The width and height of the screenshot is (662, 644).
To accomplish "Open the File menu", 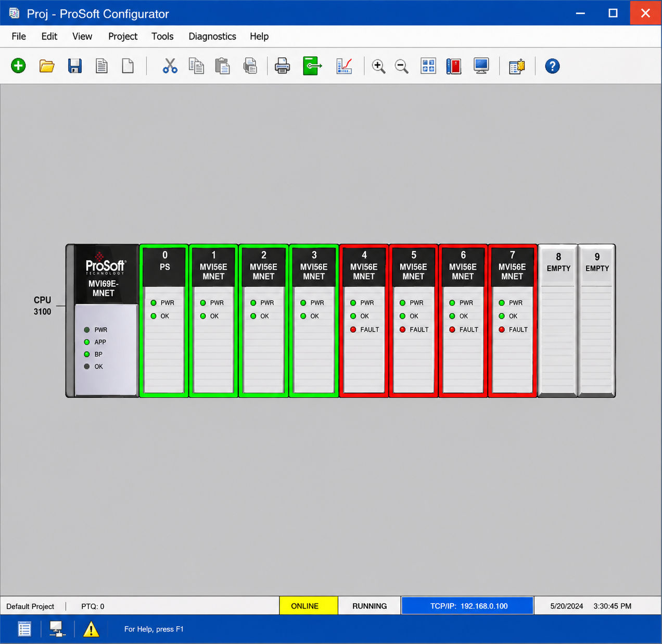I will pyautogui.click(x=19, y=36).
